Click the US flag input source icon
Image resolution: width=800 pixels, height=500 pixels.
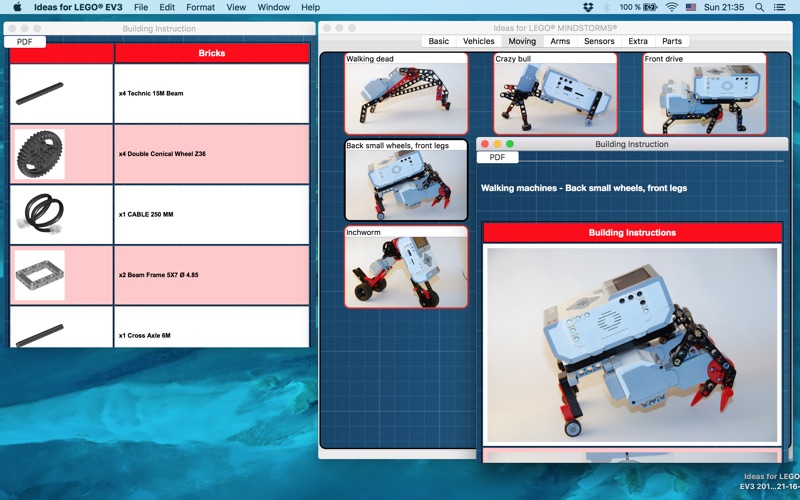(x=690, y=7)
